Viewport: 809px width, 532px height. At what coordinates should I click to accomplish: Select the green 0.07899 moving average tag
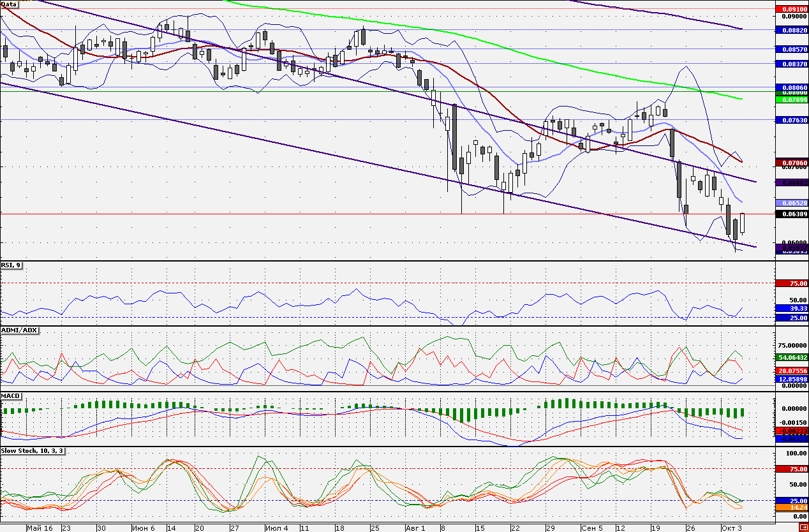point(790,100)
